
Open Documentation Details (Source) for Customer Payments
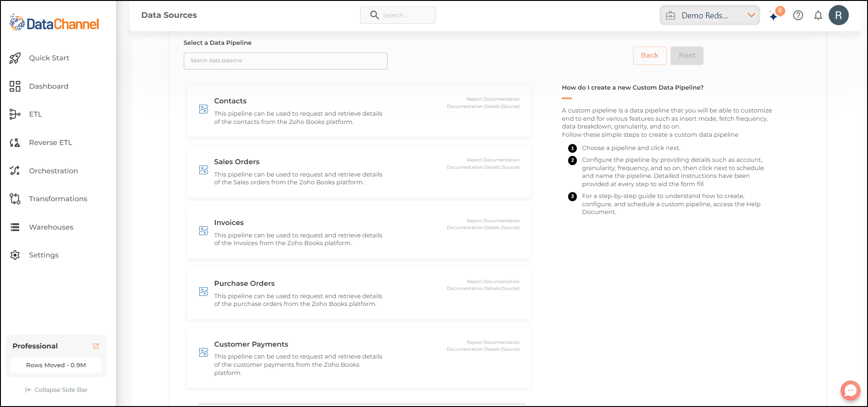pos(483,349)
